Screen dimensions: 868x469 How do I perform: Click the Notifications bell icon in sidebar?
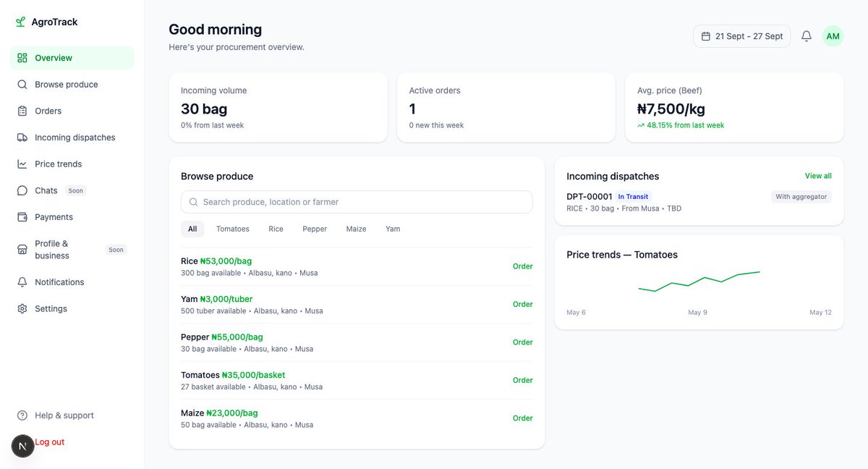coord(22,282)
